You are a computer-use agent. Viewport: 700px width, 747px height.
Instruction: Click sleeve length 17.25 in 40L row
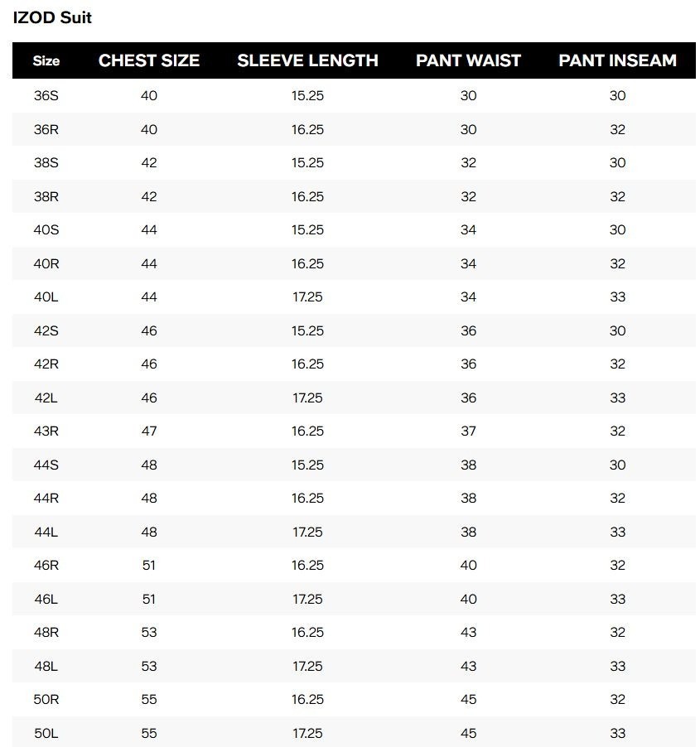click(x=307, y=297)
